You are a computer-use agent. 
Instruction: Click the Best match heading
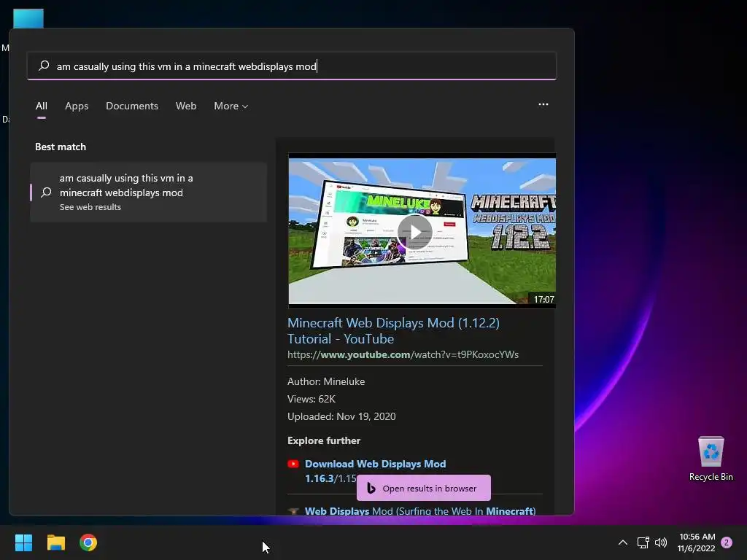point(61,147)
